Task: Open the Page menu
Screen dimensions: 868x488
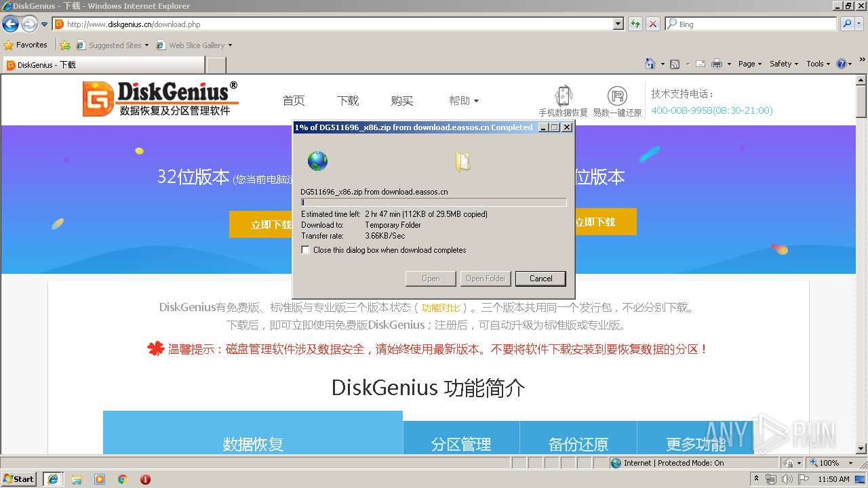Action: 750,64
